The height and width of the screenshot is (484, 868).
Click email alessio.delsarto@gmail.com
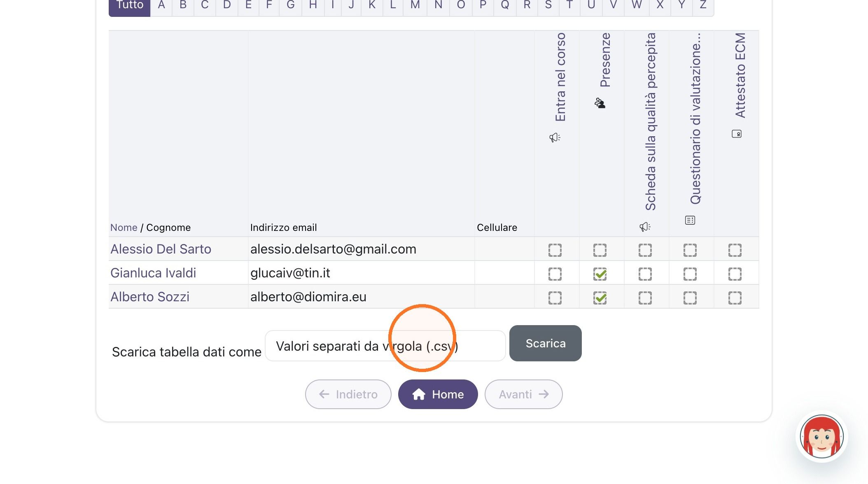point(333,249)
